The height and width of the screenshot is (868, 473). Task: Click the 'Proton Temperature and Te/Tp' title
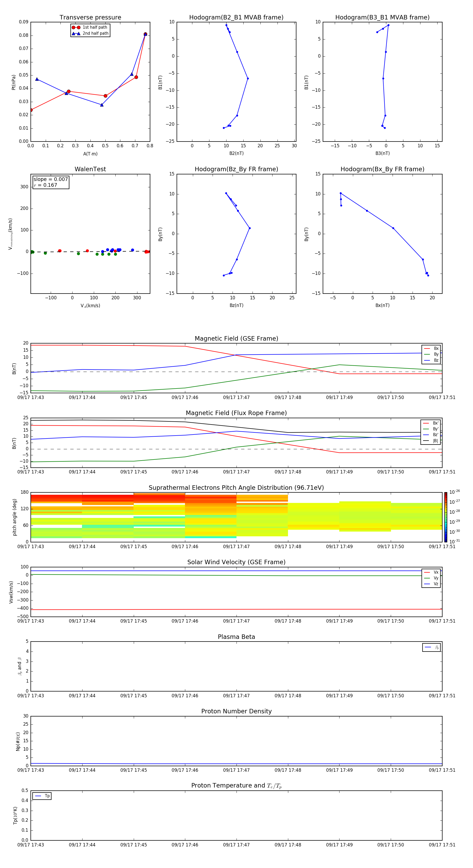[x=236, y=786]
